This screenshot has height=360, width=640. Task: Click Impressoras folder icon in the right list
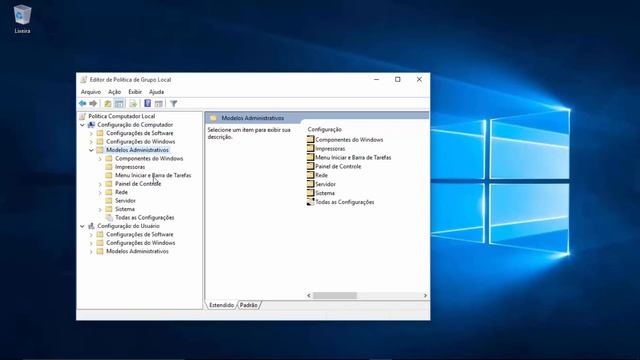point(311,149)
